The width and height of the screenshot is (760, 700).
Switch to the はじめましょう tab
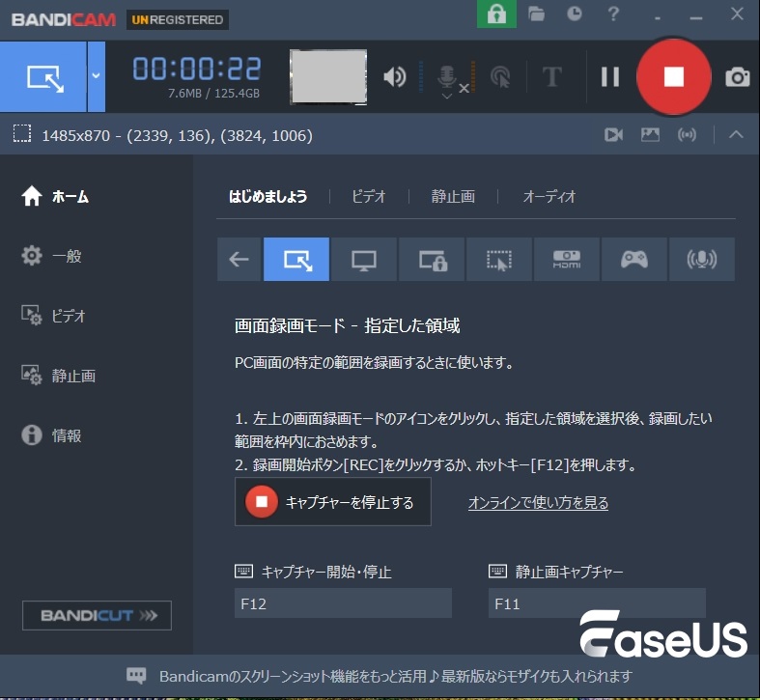pos(268,196)
